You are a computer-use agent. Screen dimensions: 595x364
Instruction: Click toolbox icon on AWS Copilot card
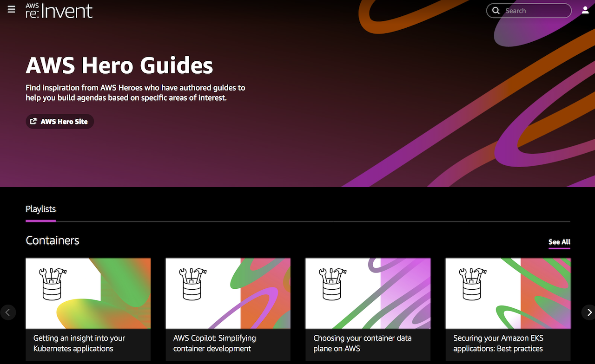click(x=193, y=284)
